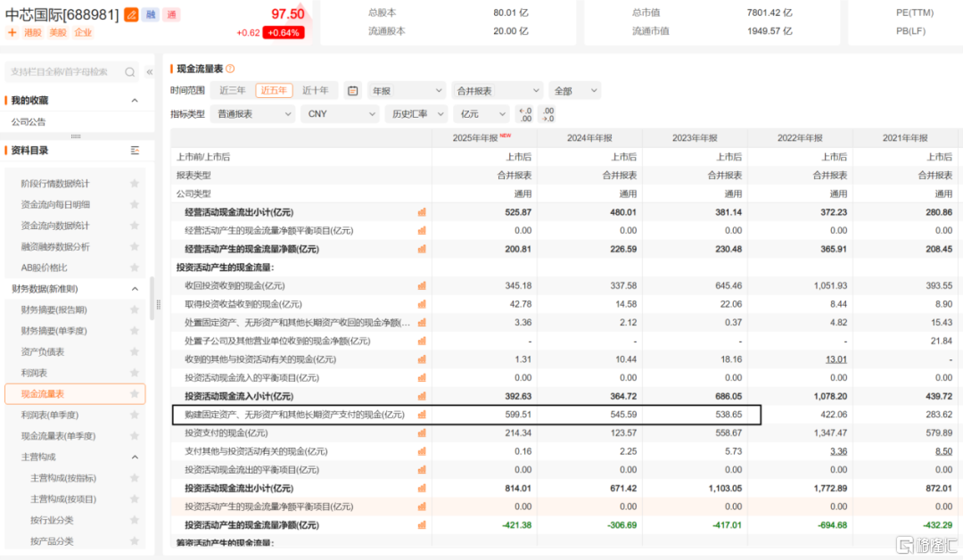Open the 全部 filter dropdown
This screenshot has width=963, height=560.
coord(575,91)
